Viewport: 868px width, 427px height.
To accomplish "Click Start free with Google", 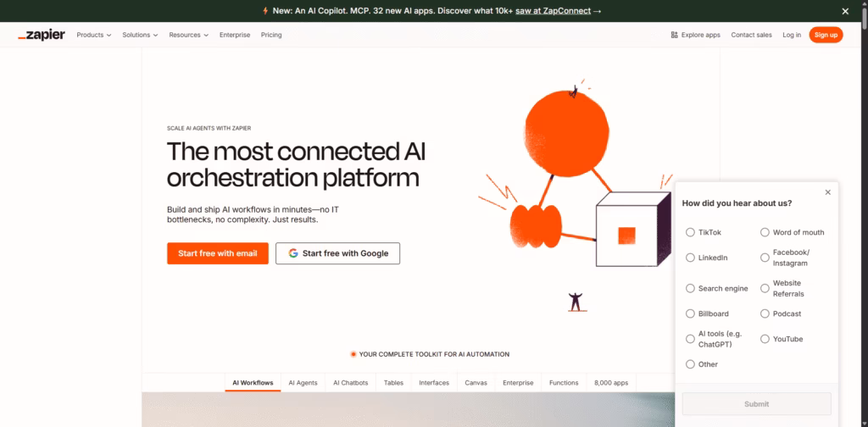I will point(337,253).
